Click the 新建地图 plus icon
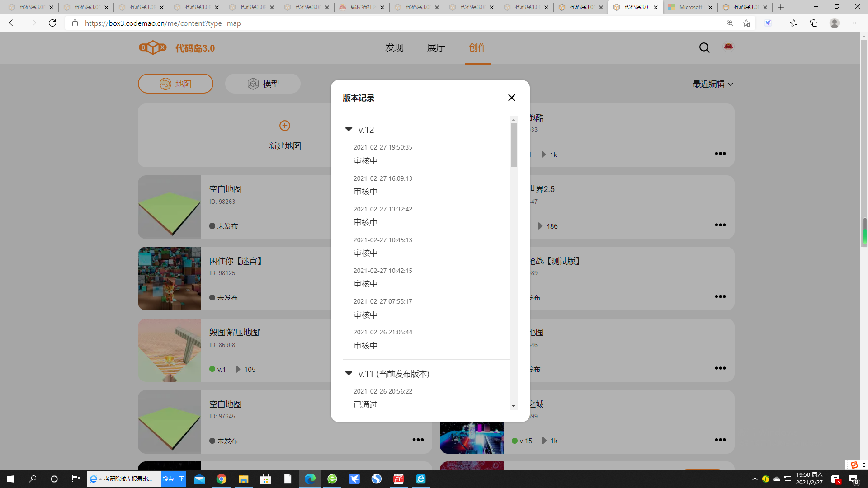 (285, 126)
